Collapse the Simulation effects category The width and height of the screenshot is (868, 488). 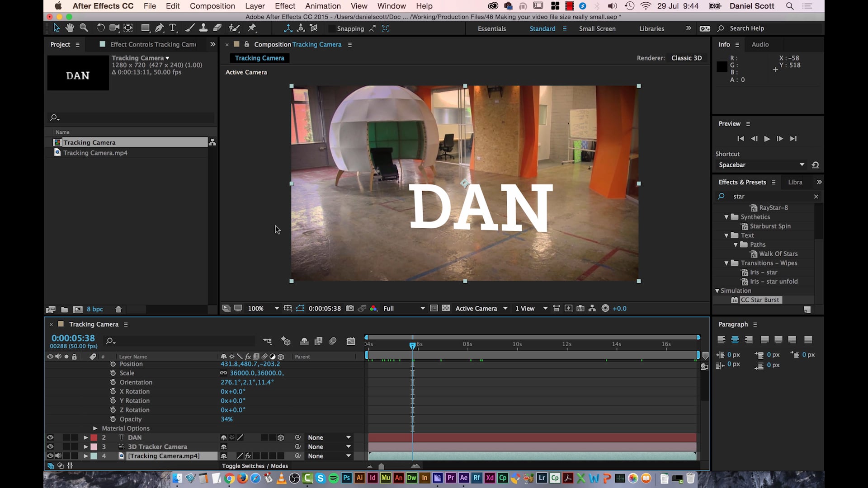(717, 291)
